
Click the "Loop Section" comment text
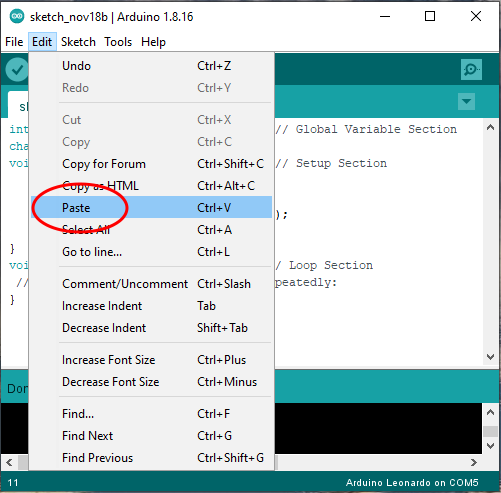click(x=331, y=265)
